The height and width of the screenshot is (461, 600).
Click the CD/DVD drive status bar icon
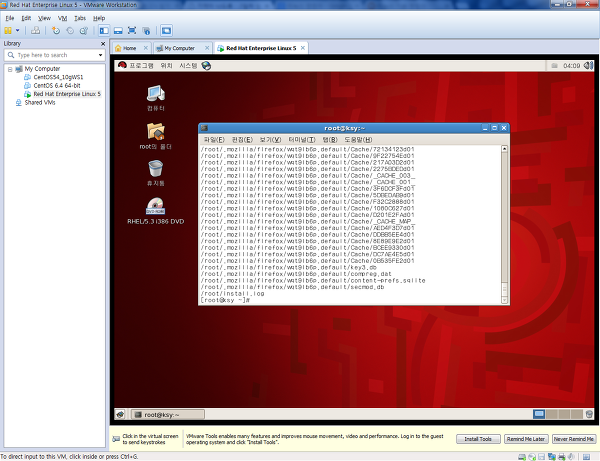tap(532, 457)
